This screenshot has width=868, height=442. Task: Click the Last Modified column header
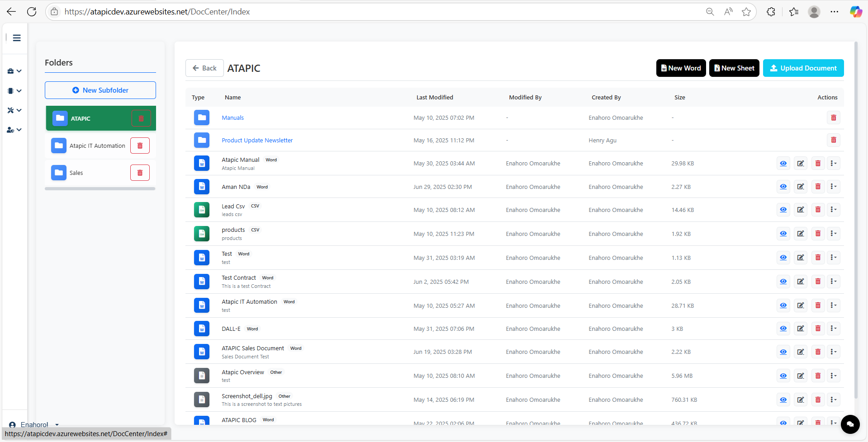click(x=434, y=97)
